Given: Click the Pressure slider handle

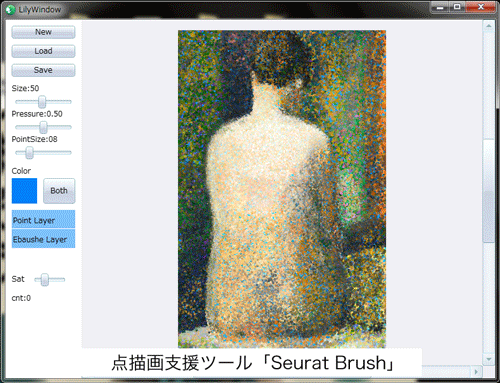Looking at the screenshot, I should point(43,127).
